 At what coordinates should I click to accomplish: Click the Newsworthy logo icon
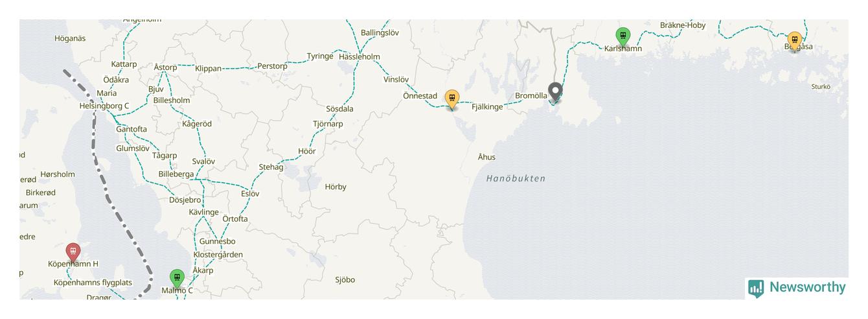pos(755,288)
